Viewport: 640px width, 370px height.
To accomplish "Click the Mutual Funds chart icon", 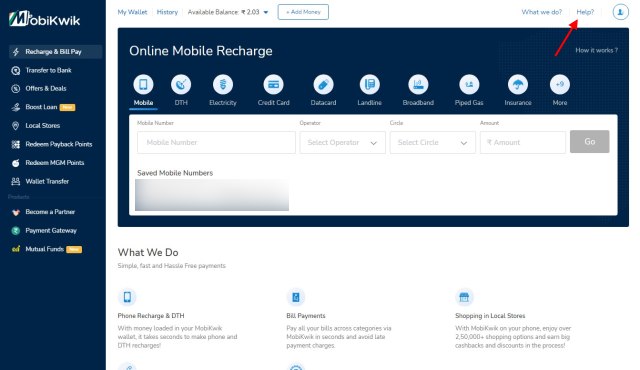I will pyautogui.click(x=16, y=249).
